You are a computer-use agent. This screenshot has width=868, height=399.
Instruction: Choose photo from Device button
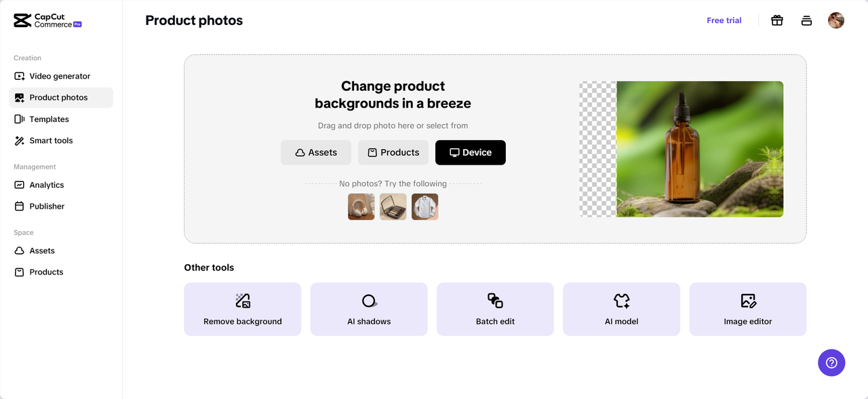pos(471,152)
